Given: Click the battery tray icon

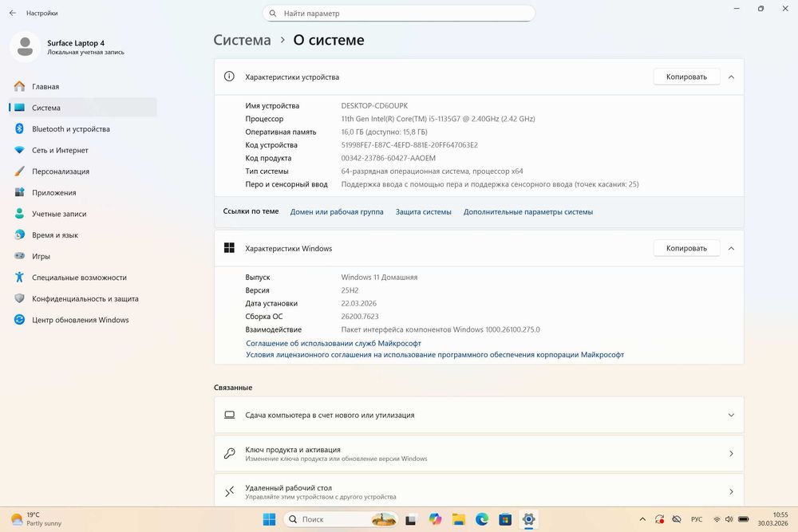Looking at the screenshot, I should click(743, 519).
